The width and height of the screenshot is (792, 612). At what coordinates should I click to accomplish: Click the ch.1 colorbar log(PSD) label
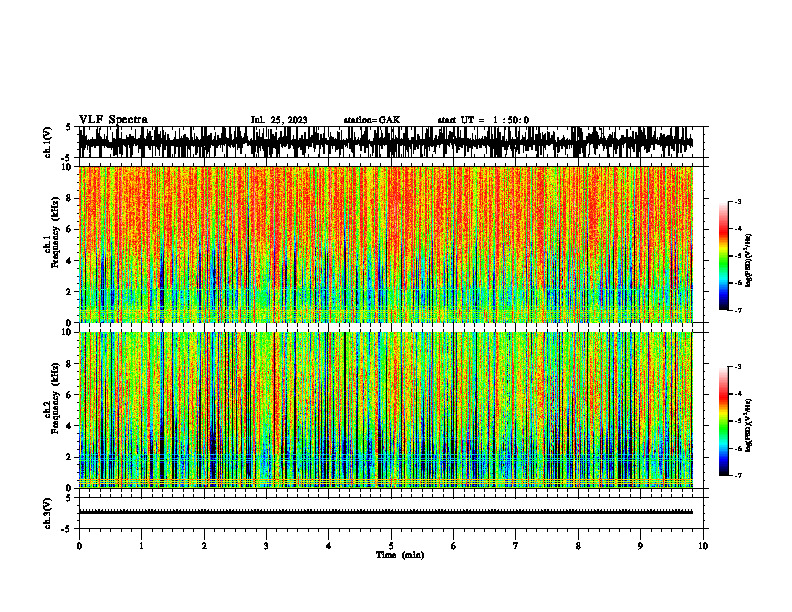click(x=748, y=261)
